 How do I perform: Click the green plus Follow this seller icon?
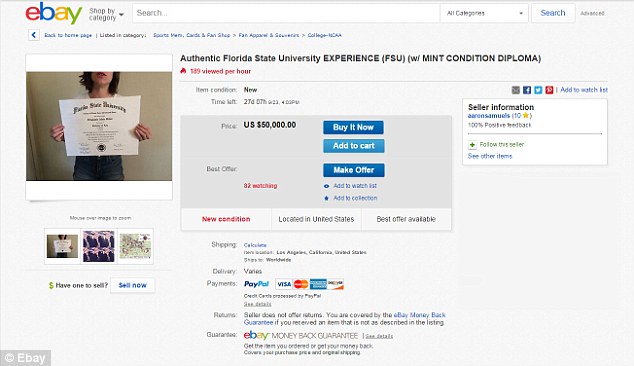472,144
